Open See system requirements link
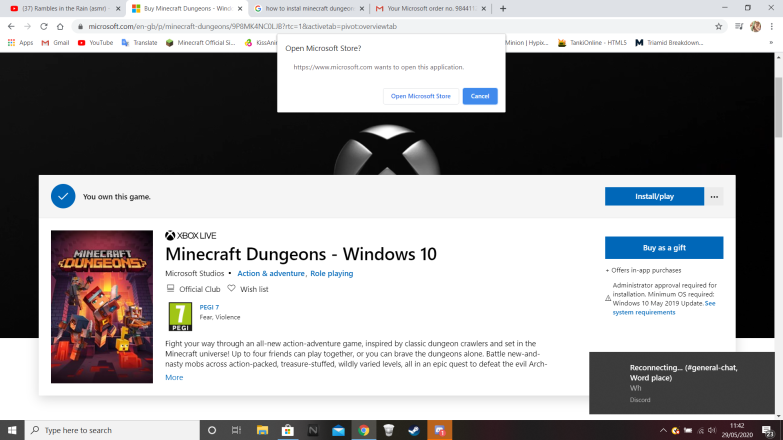 tap(664, 308)
